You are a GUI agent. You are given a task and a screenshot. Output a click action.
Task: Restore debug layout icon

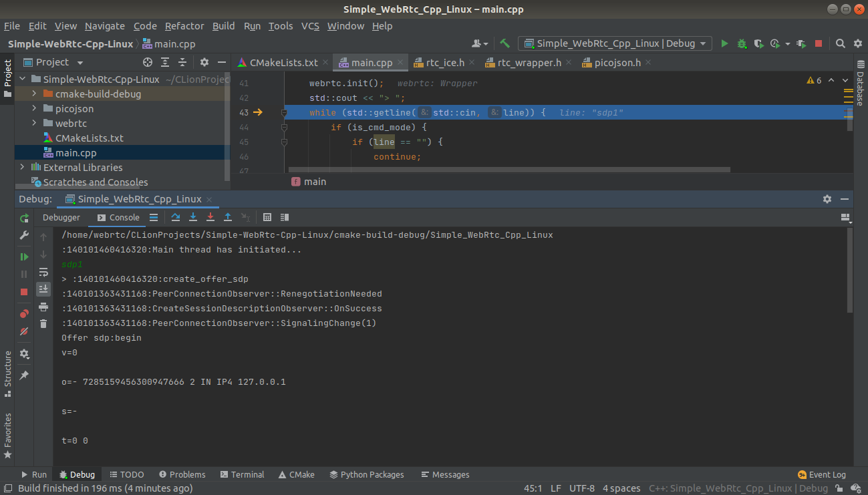tap(845, 218)
